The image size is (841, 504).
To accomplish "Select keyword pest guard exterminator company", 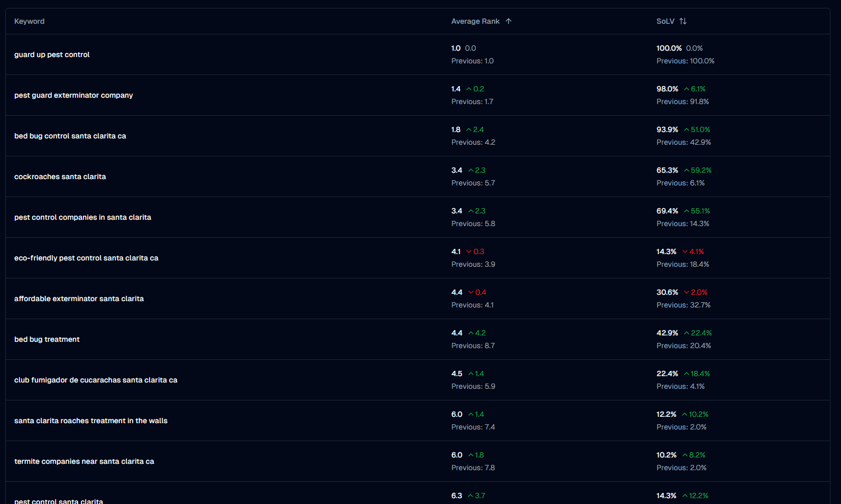I will tap(73, 95).
